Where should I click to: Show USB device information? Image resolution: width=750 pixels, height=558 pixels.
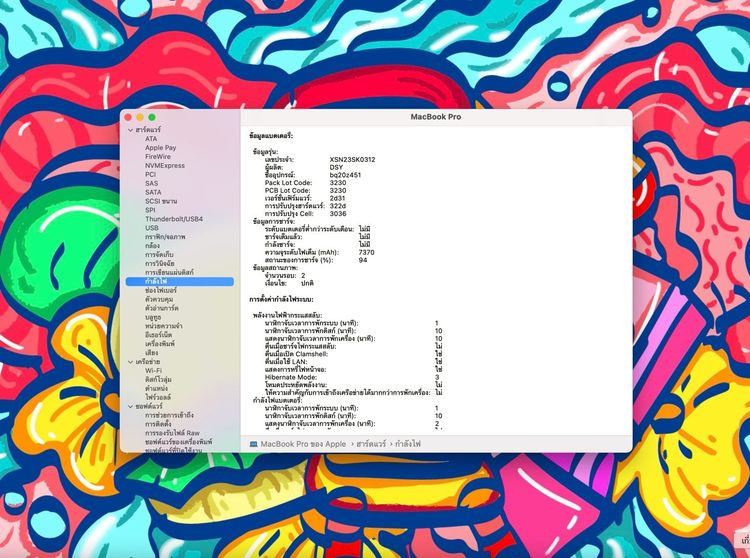point(152,228)
